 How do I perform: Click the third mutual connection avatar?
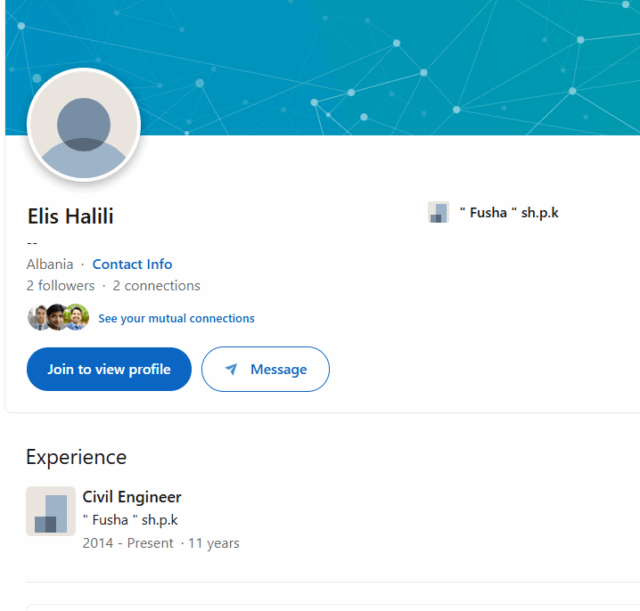[x=77, y=317]
